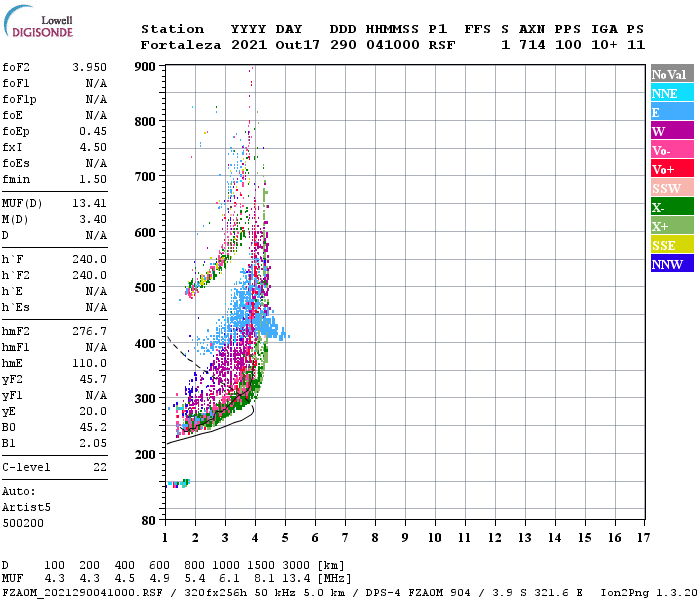Click the foF2 value 3.950
This screenshot has width=700, height=600.
pos(90,67)
